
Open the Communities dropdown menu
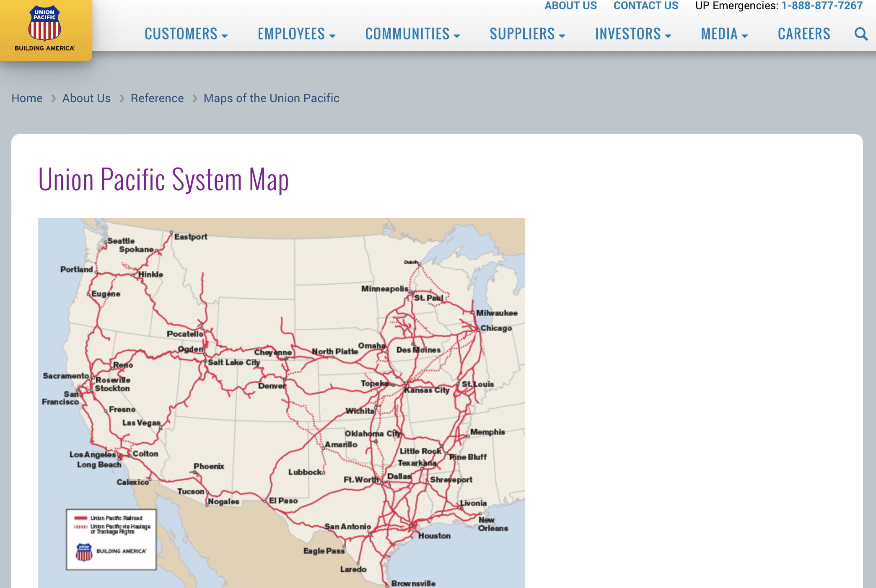coord(413,34)
